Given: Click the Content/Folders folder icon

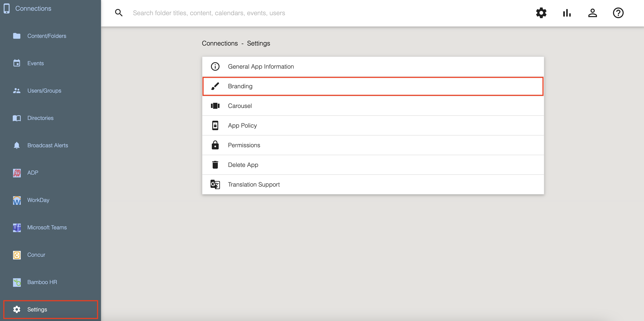Looking at the screenshot, I should tap(17, 36).
